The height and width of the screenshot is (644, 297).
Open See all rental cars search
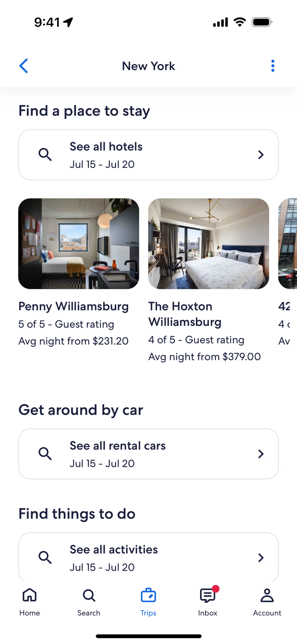[148, 454]
